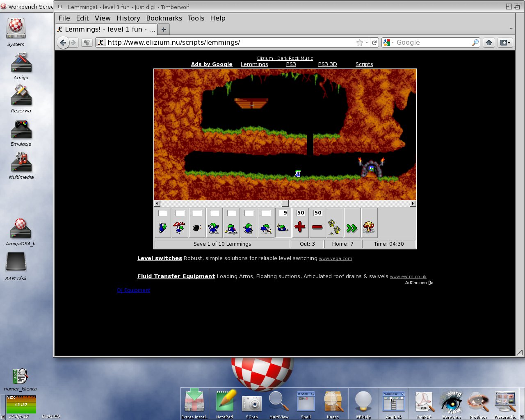
Task: Open Extras Installer from the dock
Action: click(194, 404)
